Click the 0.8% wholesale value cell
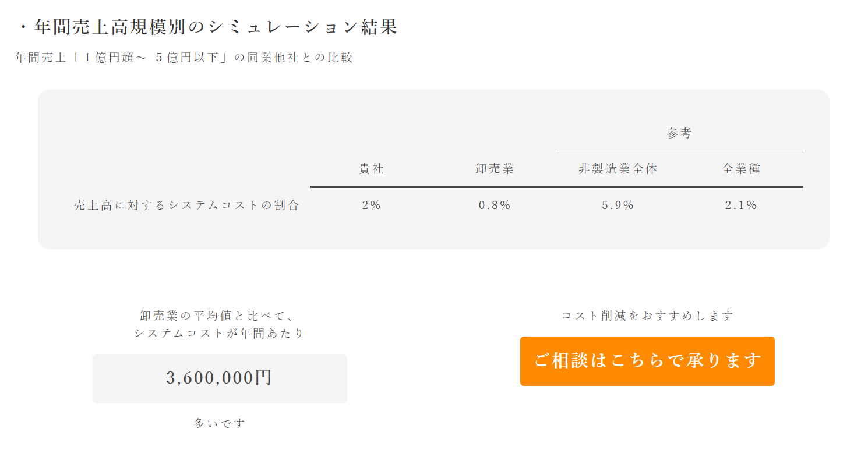This screenshot has height=464, width=868. (x=495, y=205)
